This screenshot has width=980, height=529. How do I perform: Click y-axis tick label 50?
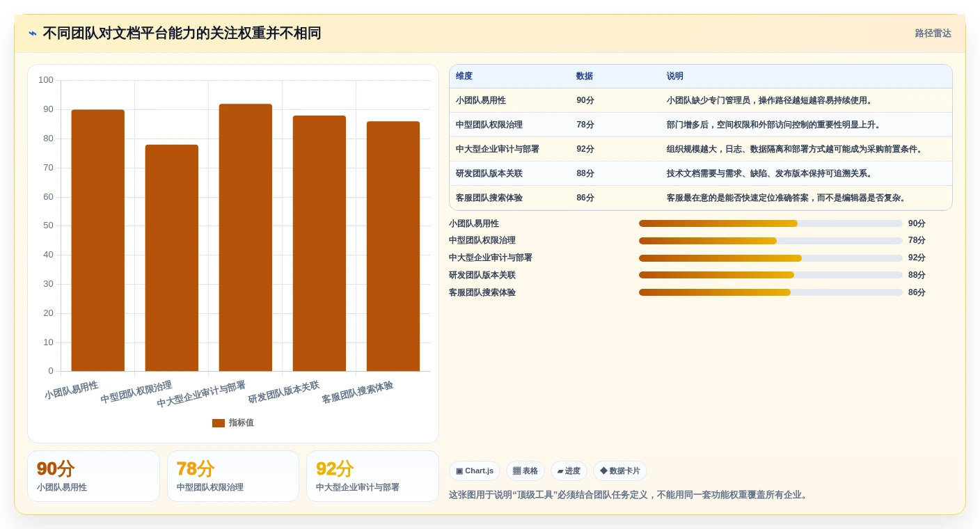pyautogui.click(x=49, y=226)
